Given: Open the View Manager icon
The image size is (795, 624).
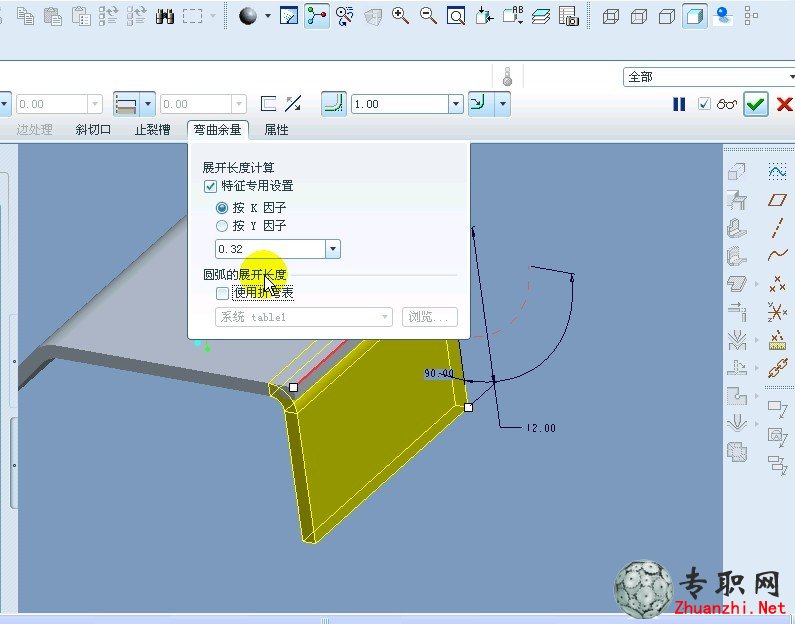Looking at the screenshot, I should [569, 16].
